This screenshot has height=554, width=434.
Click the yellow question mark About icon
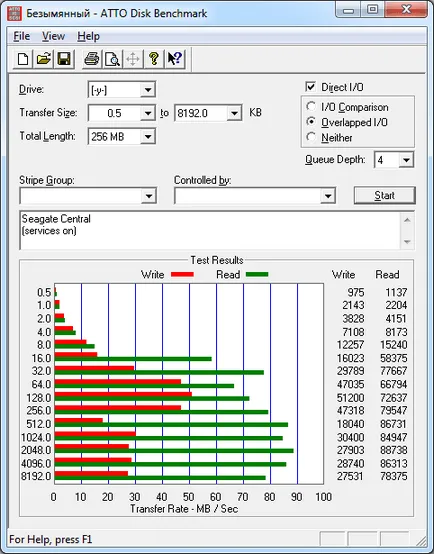[x=154, y=59]
